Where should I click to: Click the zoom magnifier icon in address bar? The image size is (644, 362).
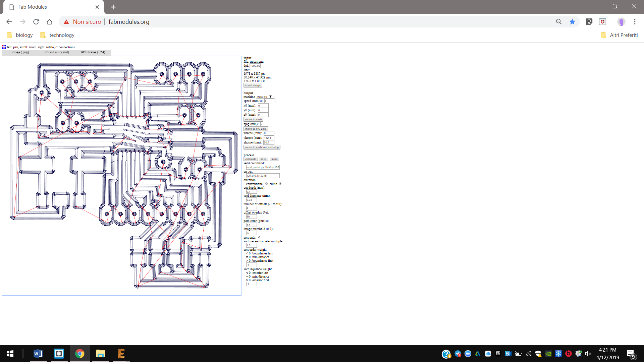[559, 22]
